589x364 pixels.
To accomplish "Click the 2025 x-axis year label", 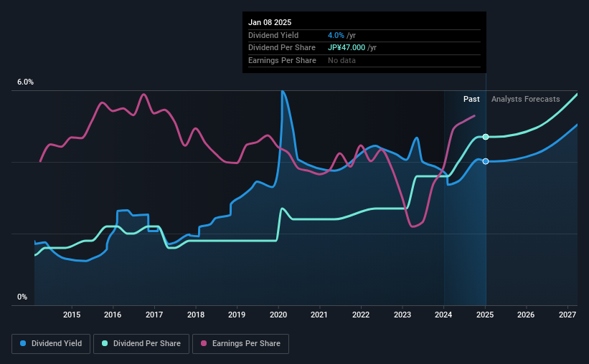I will pos(485,315).
